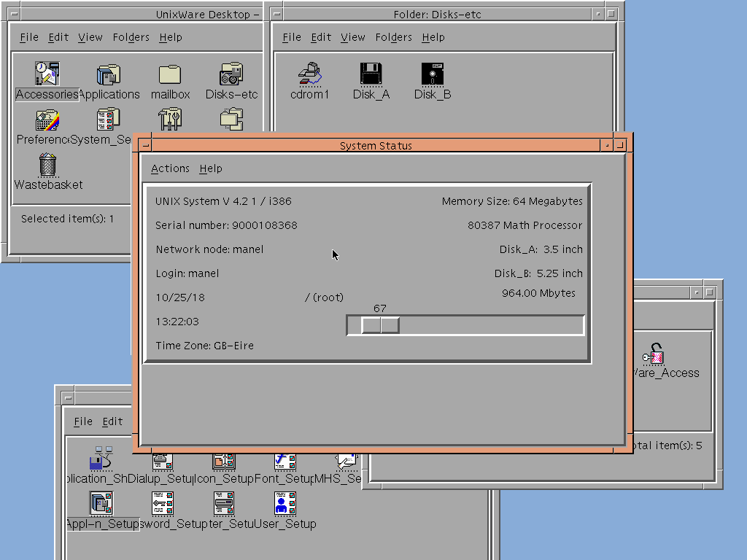Click the '10/25/18' date text
This screenshot has height=560, width=747.
[180, 297]
